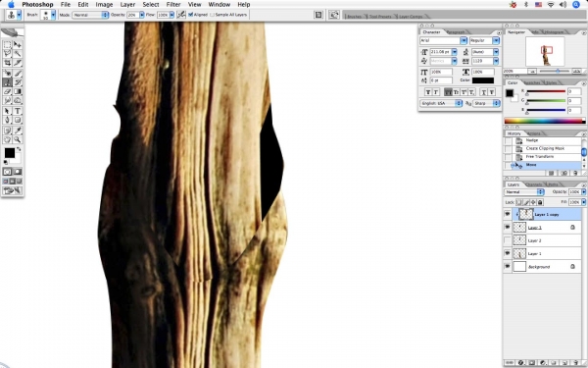Click the Underline text style button
Screen dimensions: 588x368
484,92
